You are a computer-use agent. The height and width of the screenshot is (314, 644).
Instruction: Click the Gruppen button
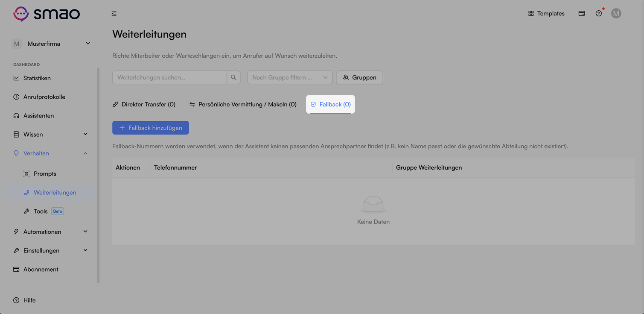[359, 77]
